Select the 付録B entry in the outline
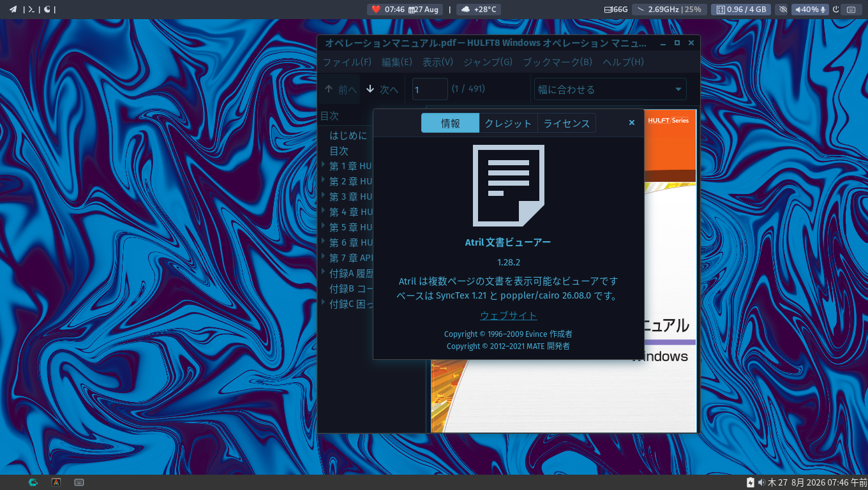This screenshot has height=490, width=868. pyautogui.click(x=351, y=288)
